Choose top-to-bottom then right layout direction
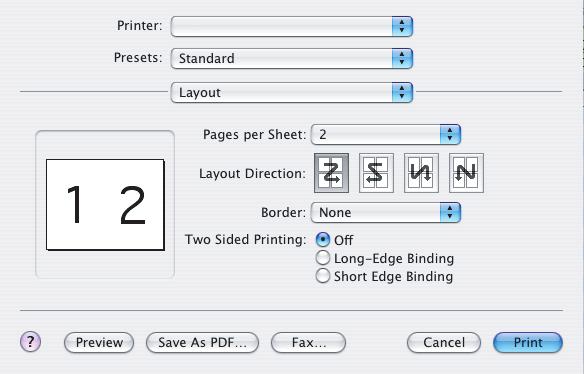Image resolution: width=584 pixels, height=374 pixels. point(421,173)
